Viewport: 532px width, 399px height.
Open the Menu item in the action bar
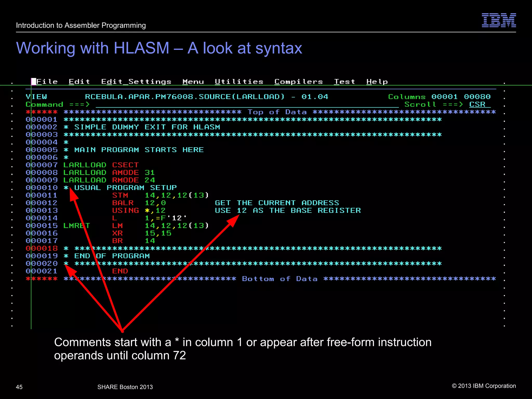(x=193, y=82)
